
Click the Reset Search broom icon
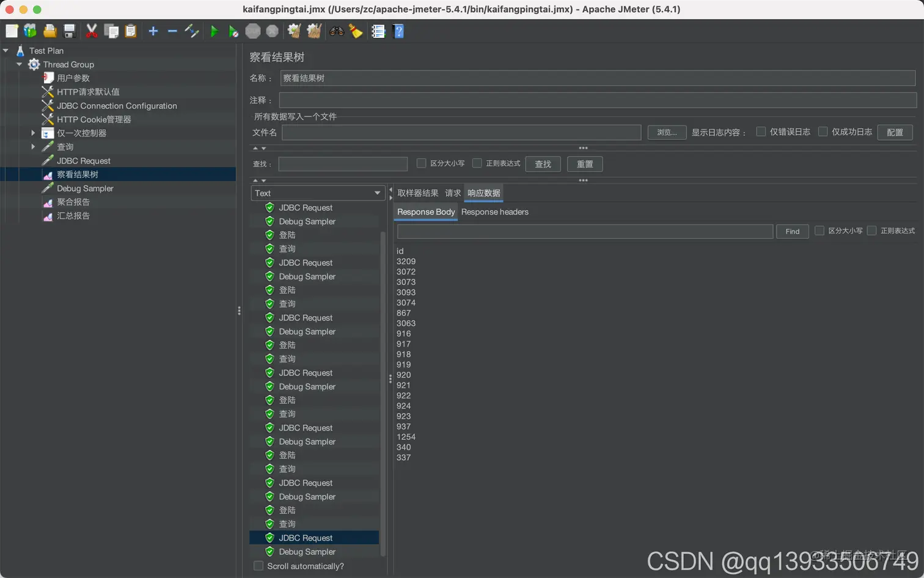click(356, 31)
